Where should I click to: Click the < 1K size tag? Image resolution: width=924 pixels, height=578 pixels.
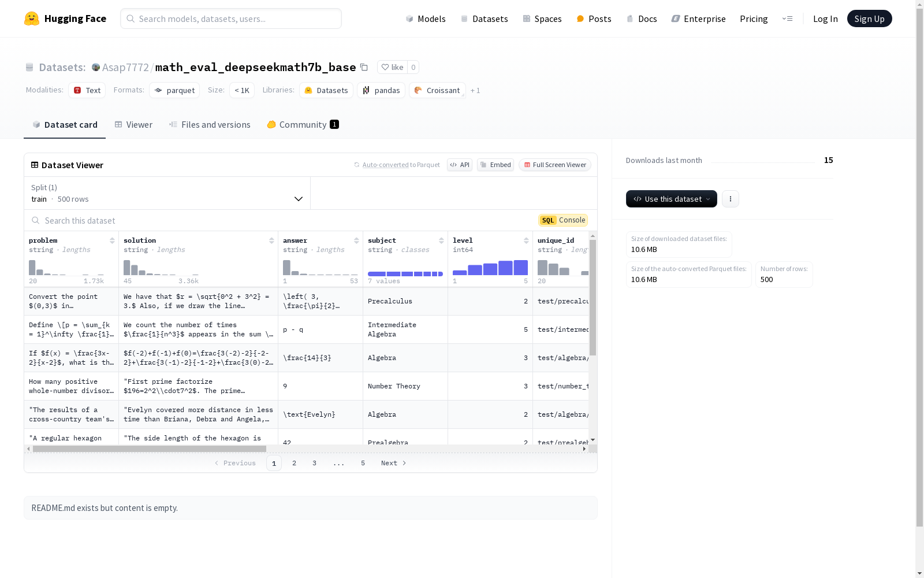click(x=242, y=90)
